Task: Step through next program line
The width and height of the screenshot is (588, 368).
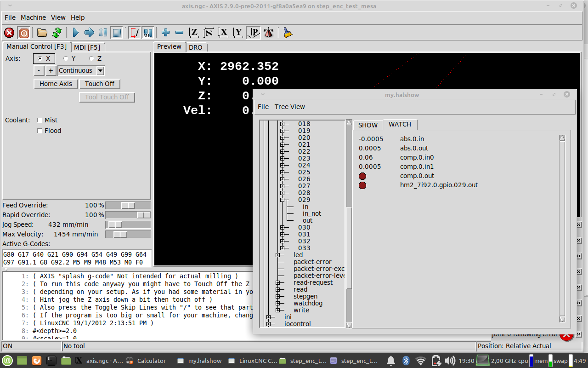Action: pos(90,33)
